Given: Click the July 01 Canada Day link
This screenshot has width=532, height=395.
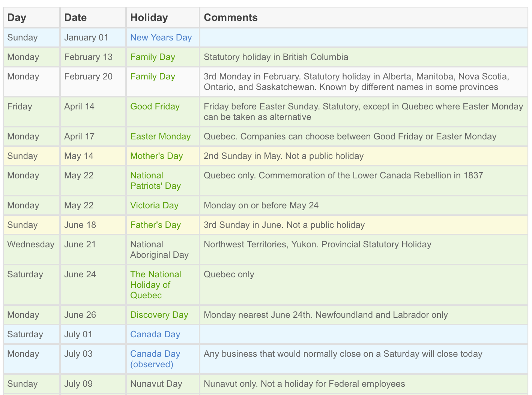Looking at the screenshot, I should (155, 334).
